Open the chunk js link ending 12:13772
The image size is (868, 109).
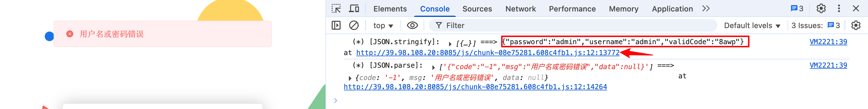488,53
